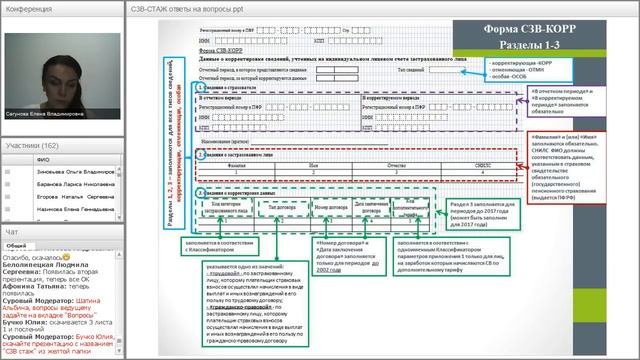Click the slide note about Раздел 3 до 2017 года

click(483, 214)
